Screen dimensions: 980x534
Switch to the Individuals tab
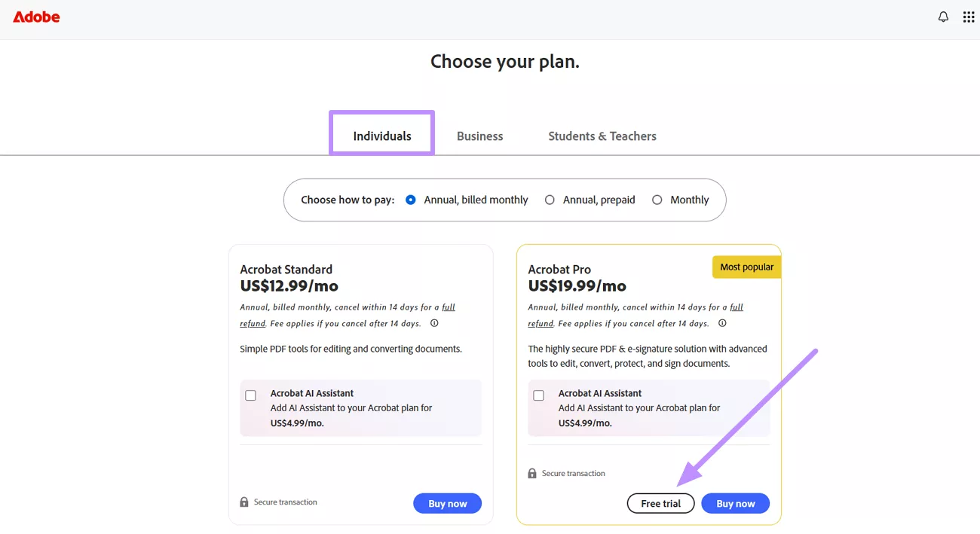point(382,136)
